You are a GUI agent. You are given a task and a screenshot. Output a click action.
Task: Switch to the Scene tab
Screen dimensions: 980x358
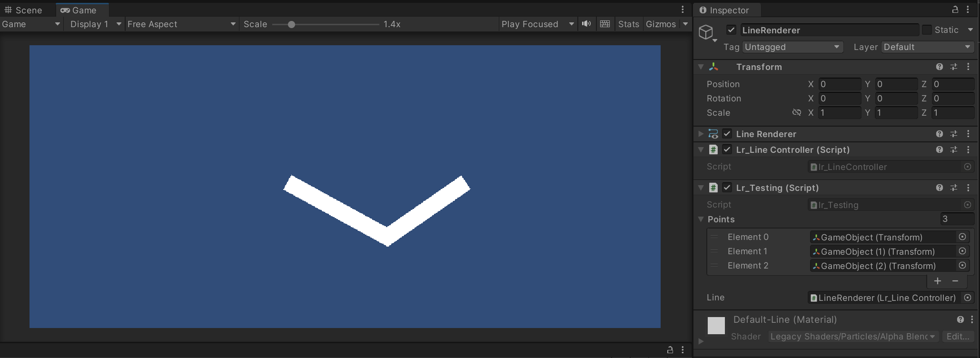[23, 10]
